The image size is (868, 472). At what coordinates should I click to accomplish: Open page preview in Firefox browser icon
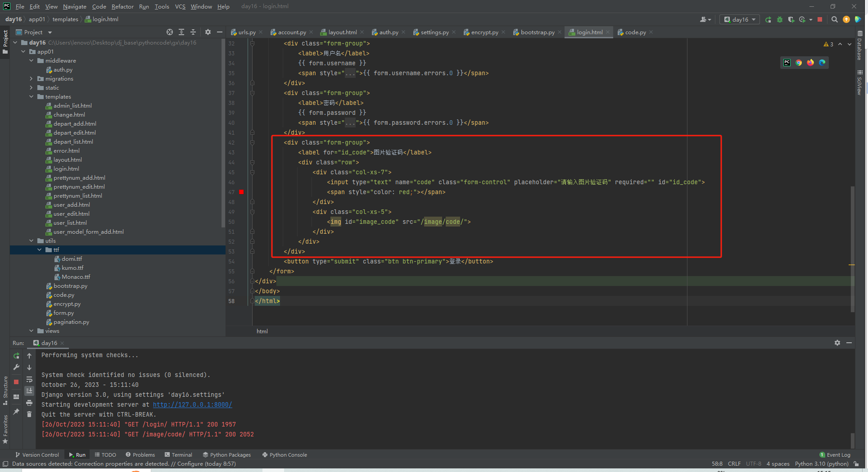810,63
